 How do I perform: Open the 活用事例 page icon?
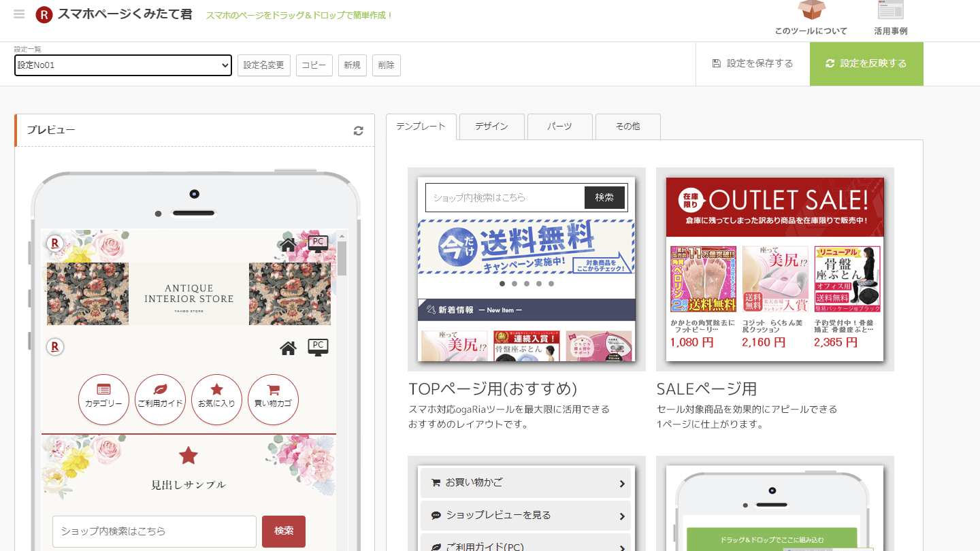pos(890,10)
